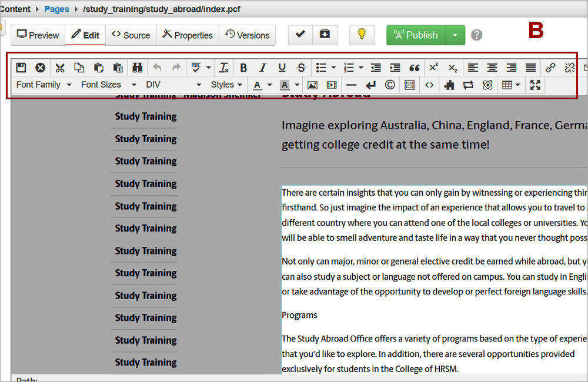Undo the last edit

(x=157, y=68)
